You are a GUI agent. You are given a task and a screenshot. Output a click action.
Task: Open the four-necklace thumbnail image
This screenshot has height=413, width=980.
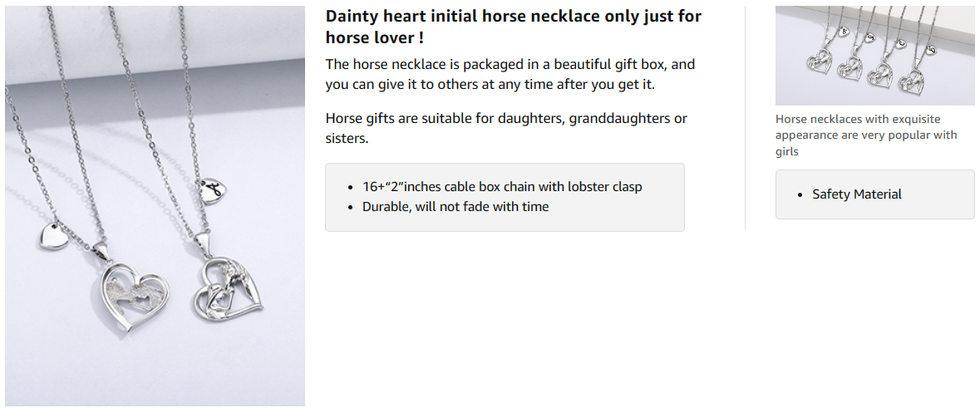coord(874,56)
